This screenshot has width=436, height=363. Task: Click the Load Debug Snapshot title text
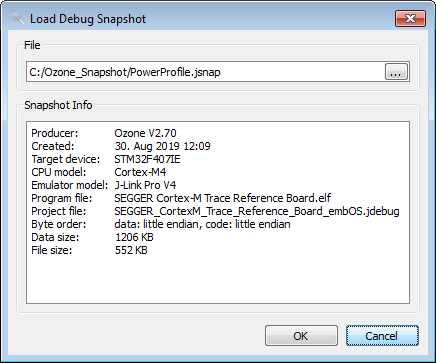88,19
